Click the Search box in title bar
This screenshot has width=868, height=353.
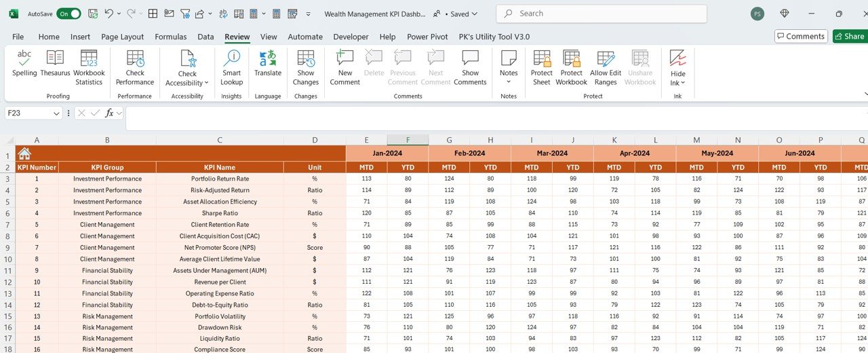coord(601,14)
